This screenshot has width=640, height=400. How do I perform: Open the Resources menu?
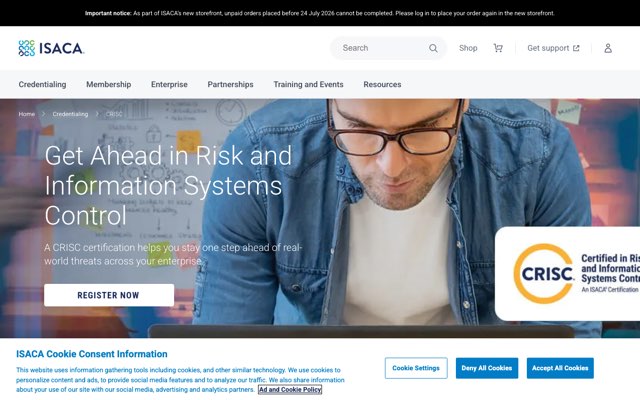[x=382, y=84]
